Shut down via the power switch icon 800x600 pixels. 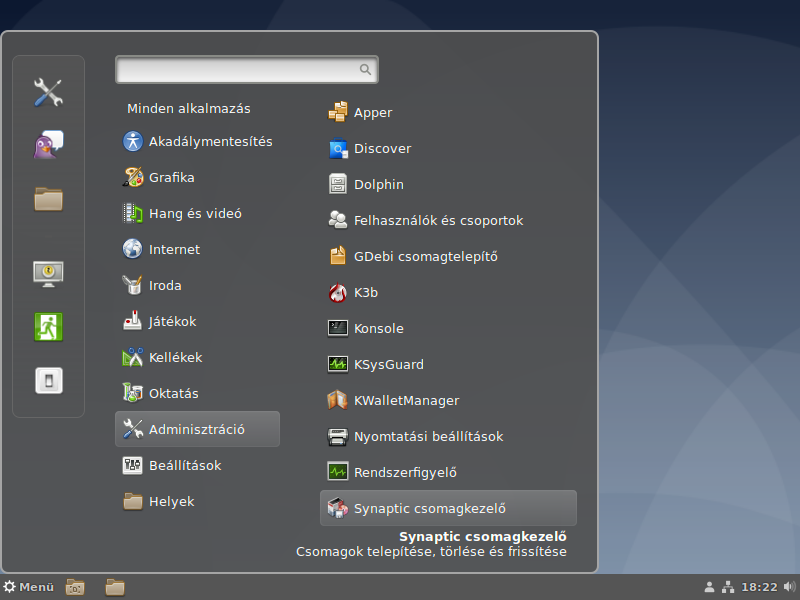48,380
